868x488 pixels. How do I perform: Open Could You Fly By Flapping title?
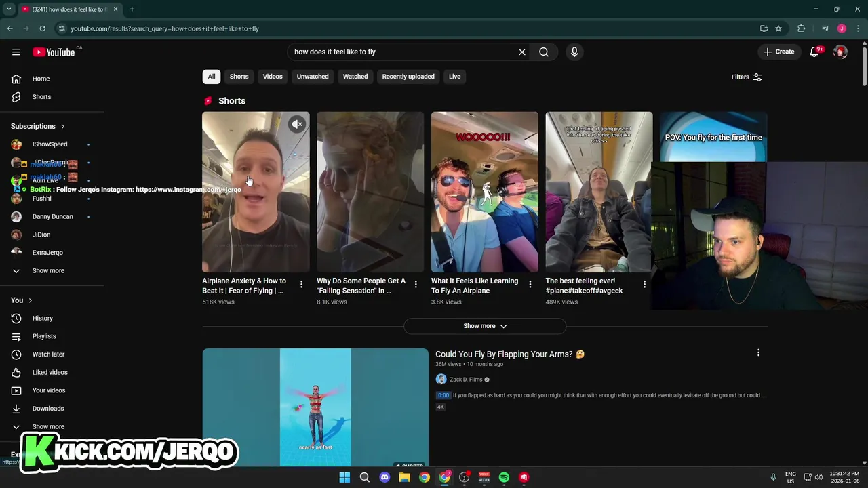coord(510,354)
